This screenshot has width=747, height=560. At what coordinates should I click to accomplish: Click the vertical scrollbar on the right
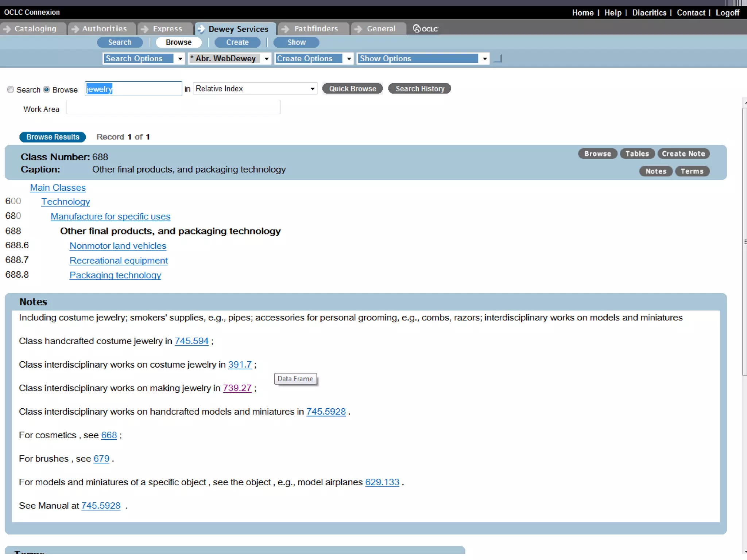click(x=744, y=241)
